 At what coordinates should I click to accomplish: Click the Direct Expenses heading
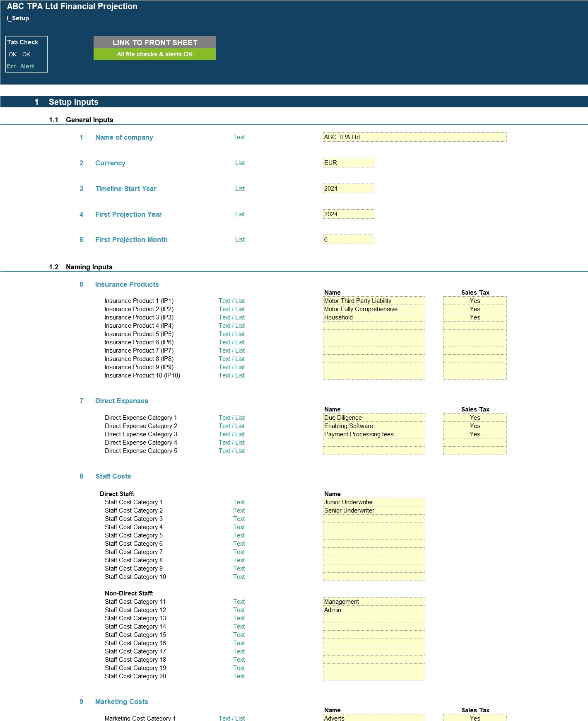tap(121, 401)
